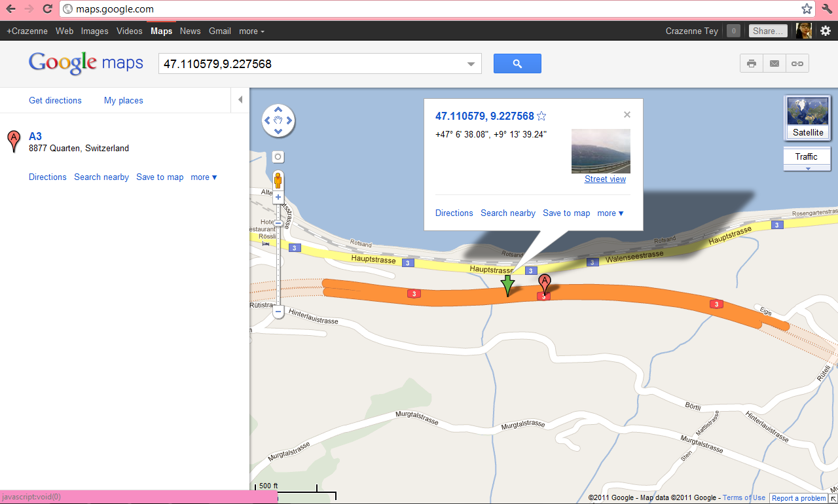
Task: Click Street View thumbnail photo
Action: (601, 151)
